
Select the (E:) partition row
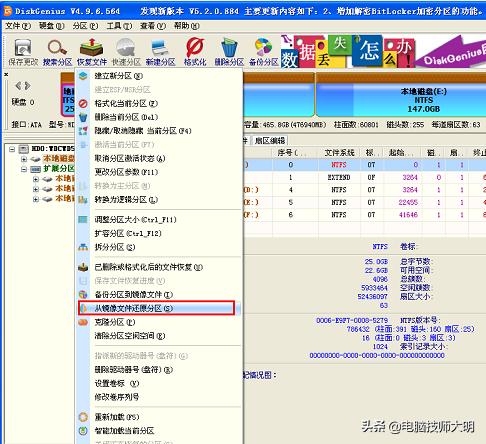point(364,202)
